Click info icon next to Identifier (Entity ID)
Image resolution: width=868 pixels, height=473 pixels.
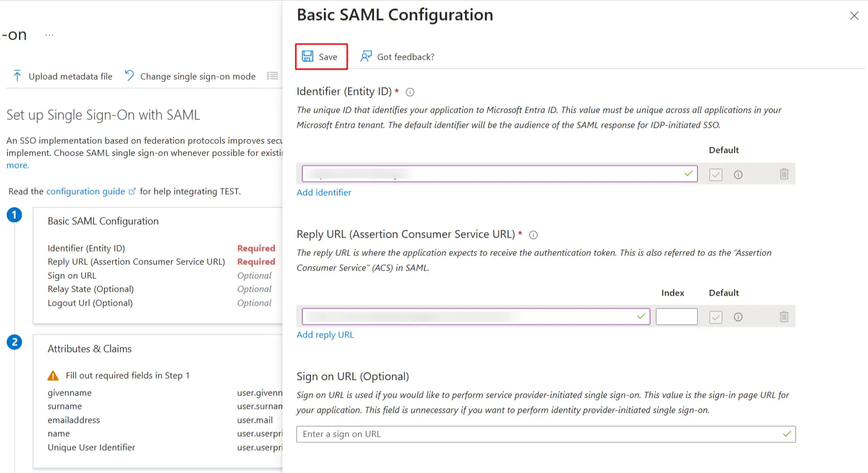pyautogui.click(x=410, y=92)
